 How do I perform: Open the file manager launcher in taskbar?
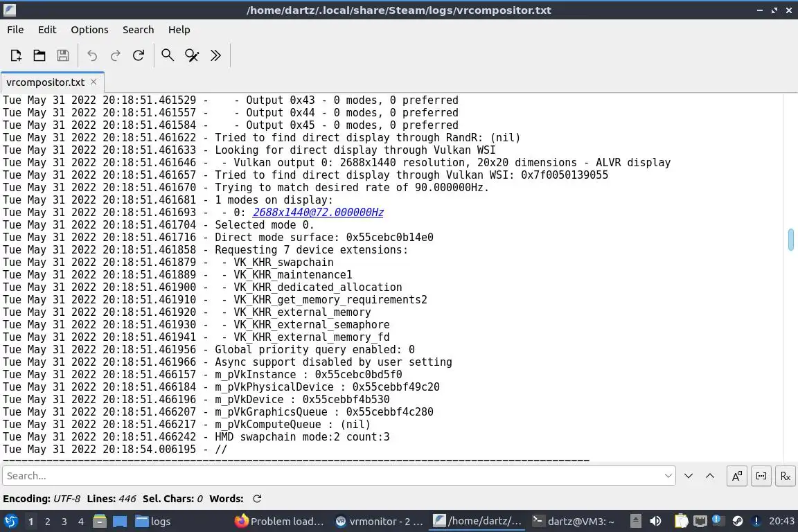(100, 521)
